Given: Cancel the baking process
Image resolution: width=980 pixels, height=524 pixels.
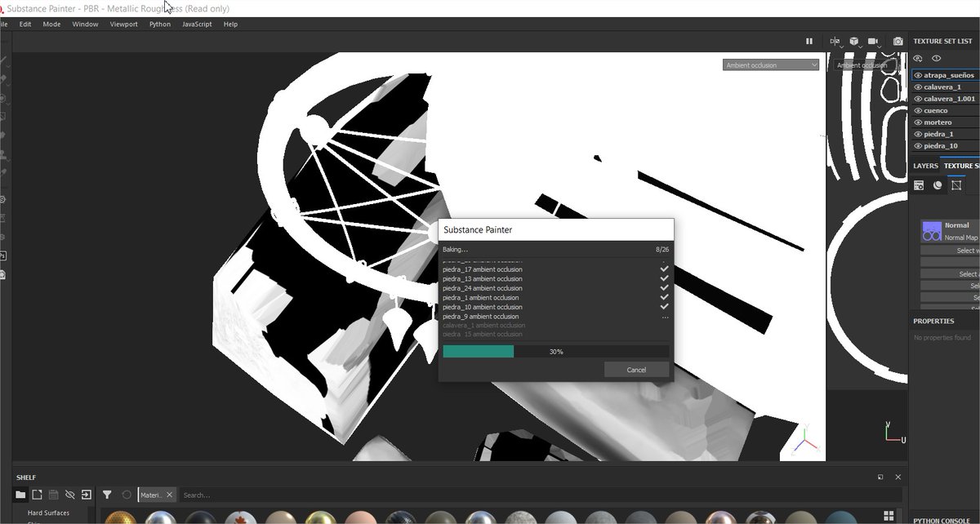Looking at the screenshot, I should click(636, 370).
